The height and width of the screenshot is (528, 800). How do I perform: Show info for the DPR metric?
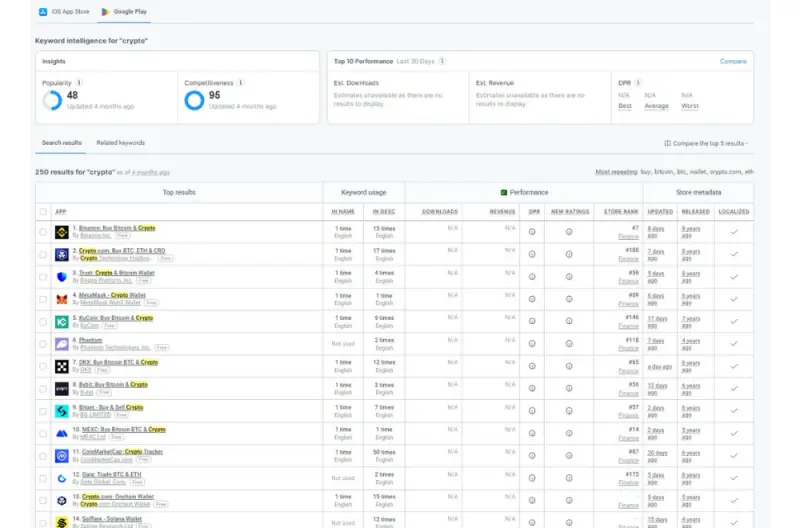(638, 83)
